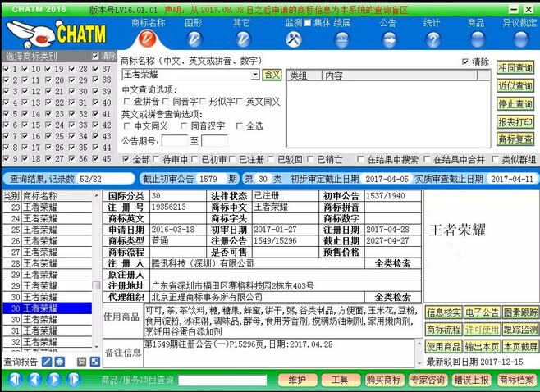This screenshot has height=392, width=540.
Task: Enable the 形似字 option
Action: 203,102
